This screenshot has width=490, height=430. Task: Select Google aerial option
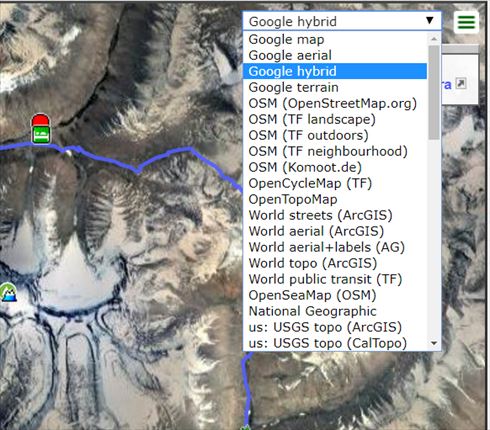coord(335,55)
